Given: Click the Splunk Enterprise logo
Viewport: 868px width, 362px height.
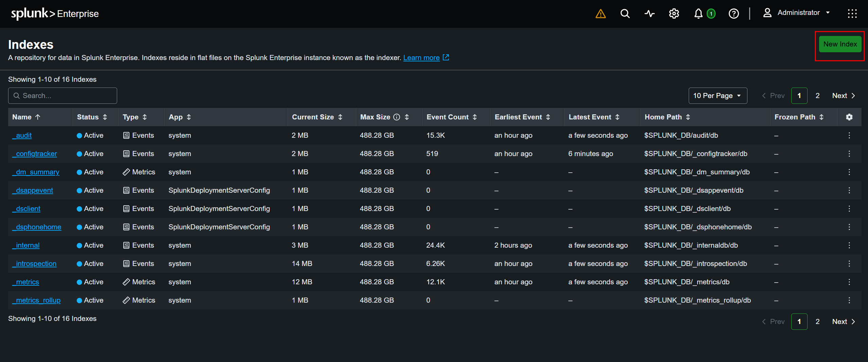Looking at the screenshot, I should (55, 14).
